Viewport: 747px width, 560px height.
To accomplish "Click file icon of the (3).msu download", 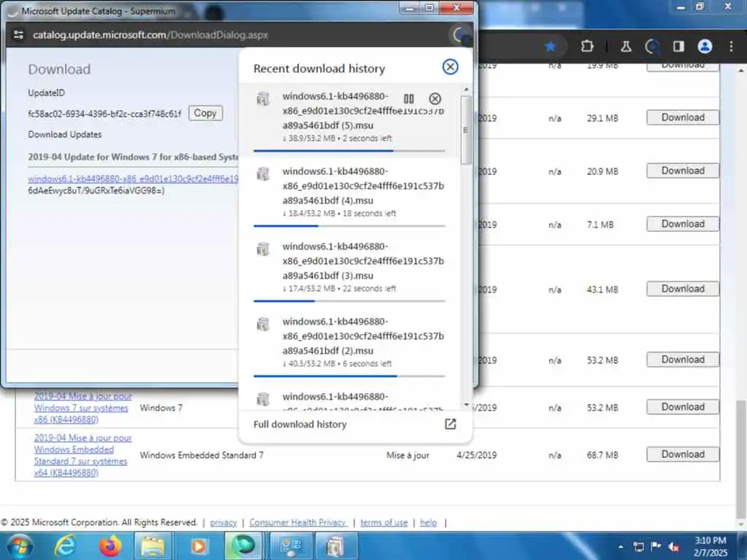I will [263, 249].
